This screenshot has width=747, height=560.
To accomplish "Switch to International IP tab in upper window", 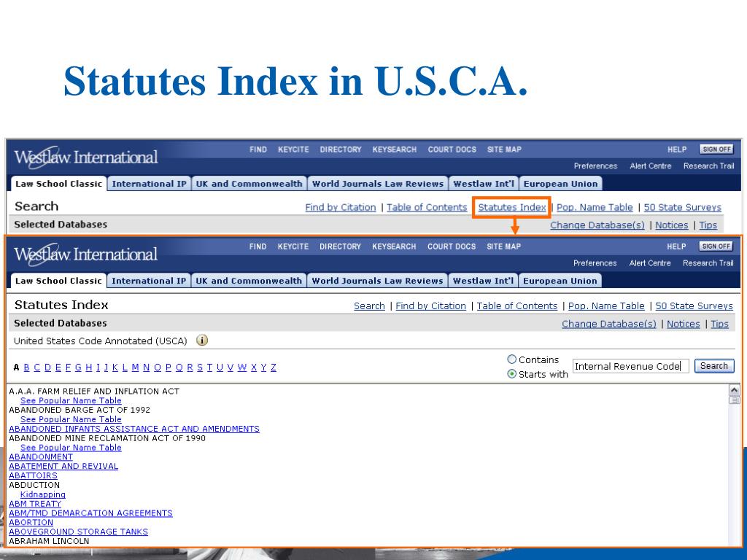I will click(x=149, y=184).
